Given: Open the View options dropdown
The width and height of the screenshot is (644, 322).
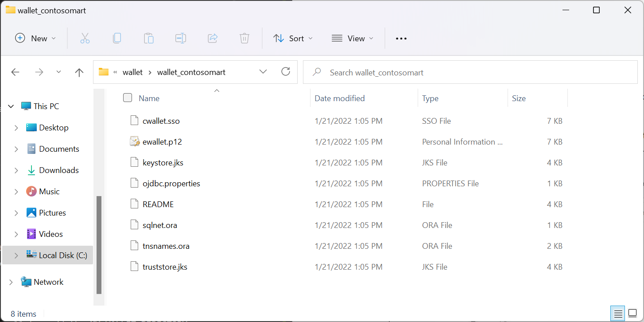Looking at the screenshot, I should 353,38.
